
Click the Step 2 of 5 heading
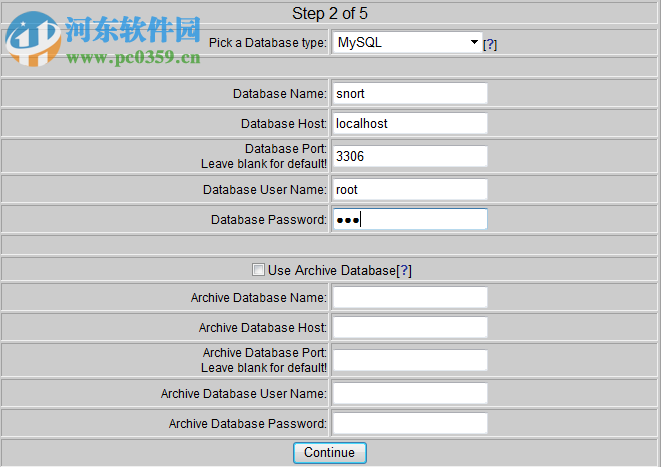(x=329, y=14)
